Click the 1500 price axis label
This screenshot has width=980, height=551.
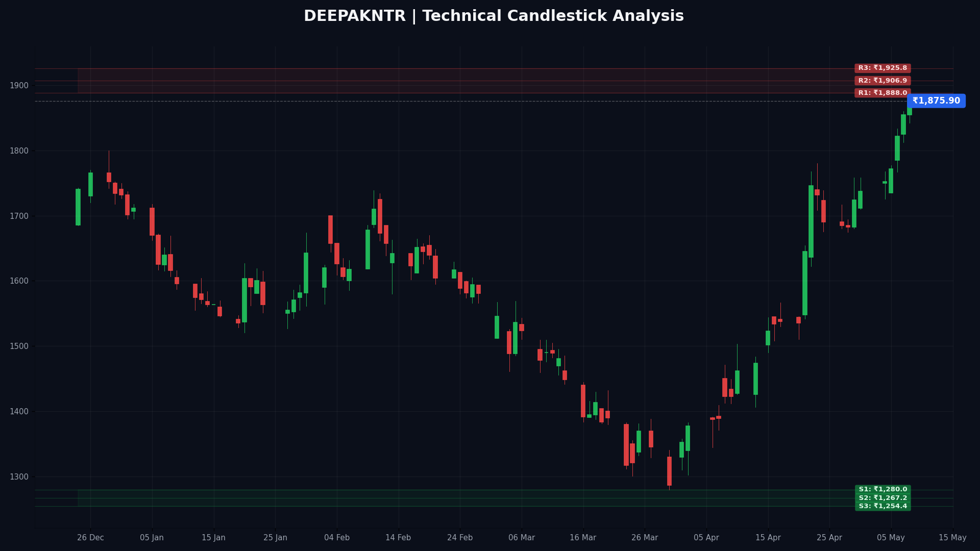19,346
